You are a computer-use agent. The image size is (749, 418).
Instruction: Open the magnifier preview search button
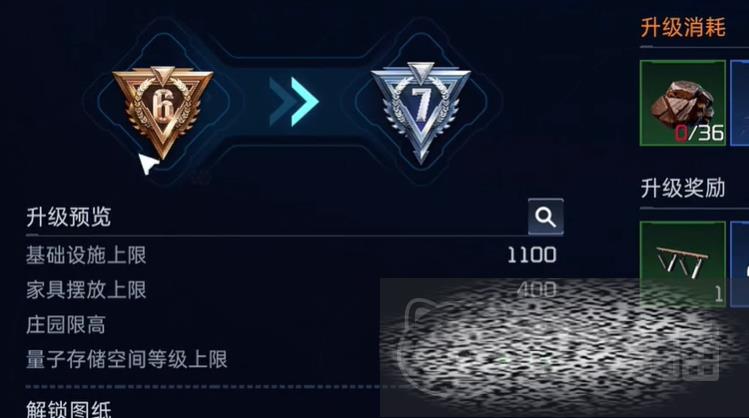click(x=546, y=217)
